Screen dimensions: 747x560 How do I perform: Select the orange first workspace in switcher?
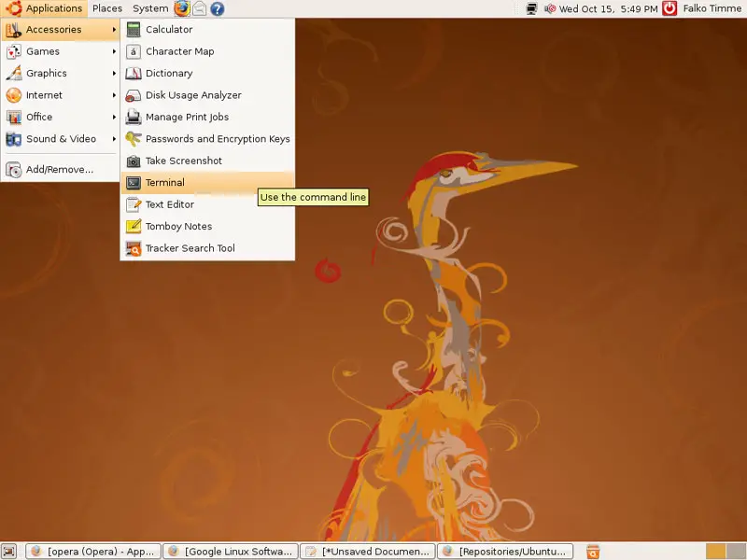point(715,552)
